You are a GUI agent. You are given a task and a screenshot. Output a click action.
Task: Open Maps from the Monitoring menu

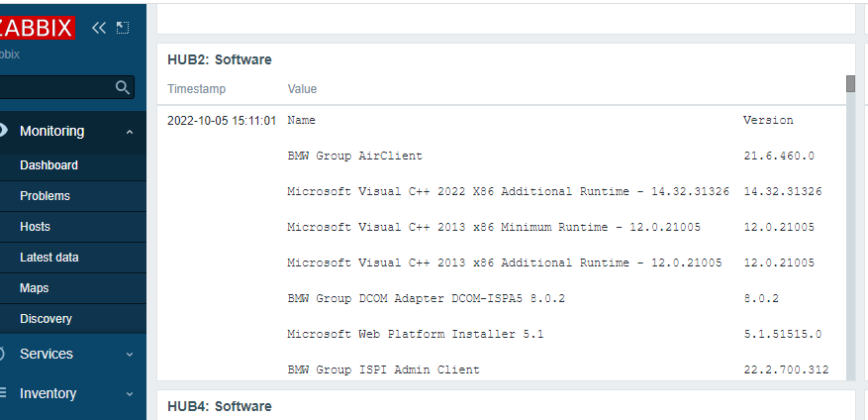click(x=34, y=288)
